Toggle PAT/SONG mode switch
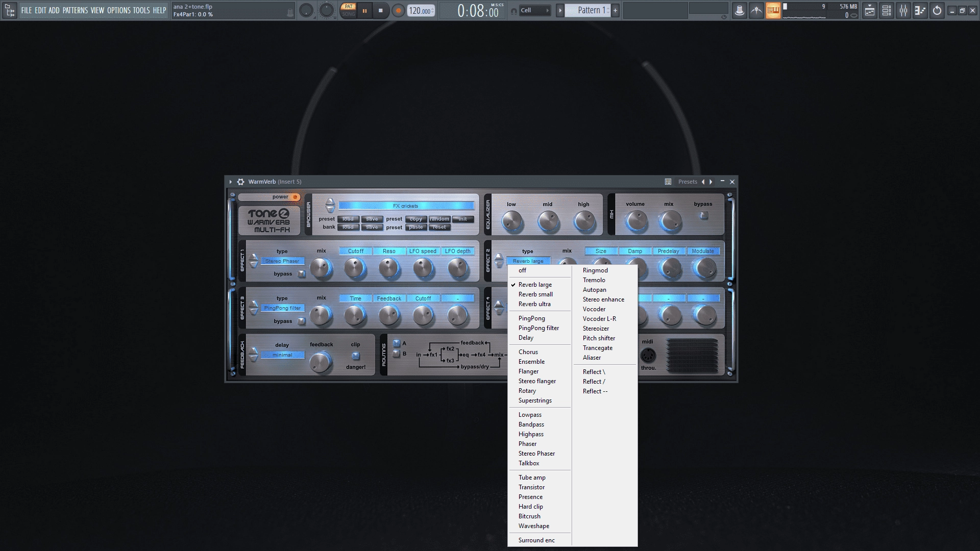Viewport: 980px width, 551px height. (349, 10)
